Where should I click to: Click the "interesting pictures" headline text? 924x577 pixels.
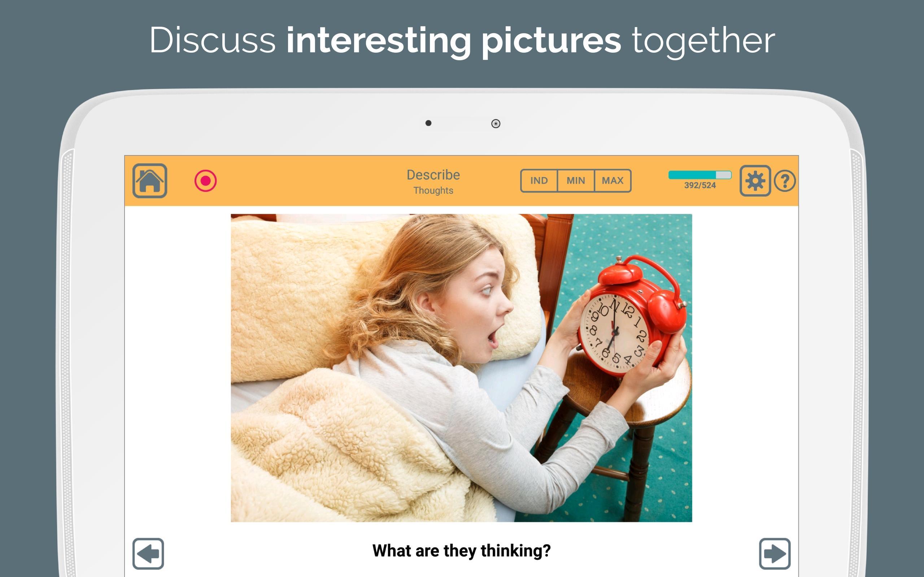(454, 40)
